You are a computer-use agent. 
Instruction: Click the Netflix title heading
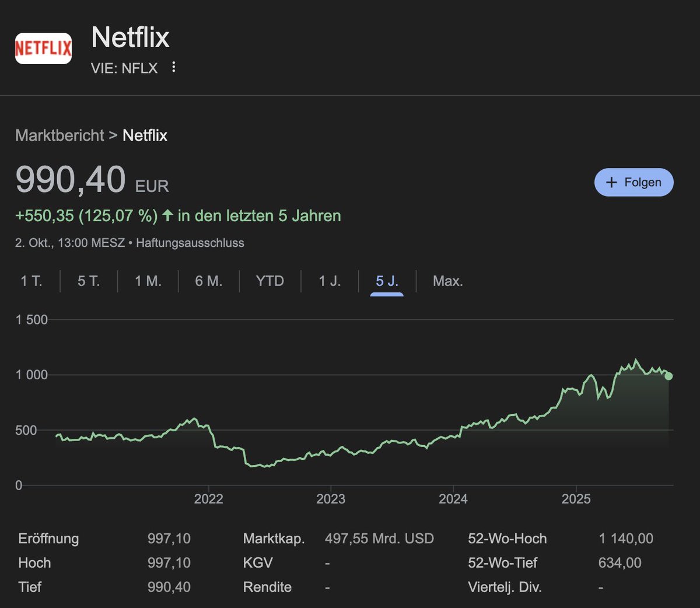click(x=131, y=38)
